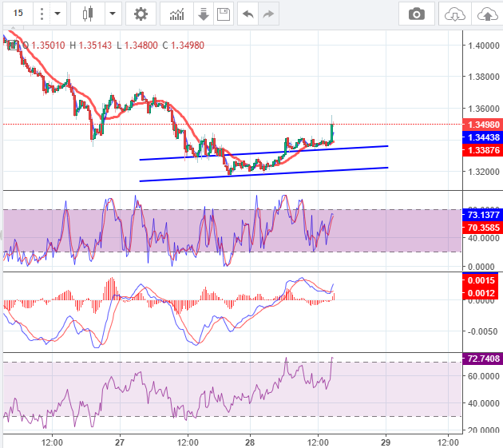This screenshot has width=503, height=448.
Task: Click the upper blue channel trendline
Action: (x=263, y=153)
